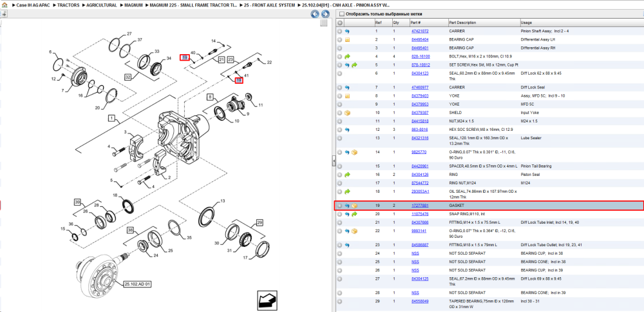Open the MAGNUM breadcrumb
The image size is (644, 312).
point(133,5)
